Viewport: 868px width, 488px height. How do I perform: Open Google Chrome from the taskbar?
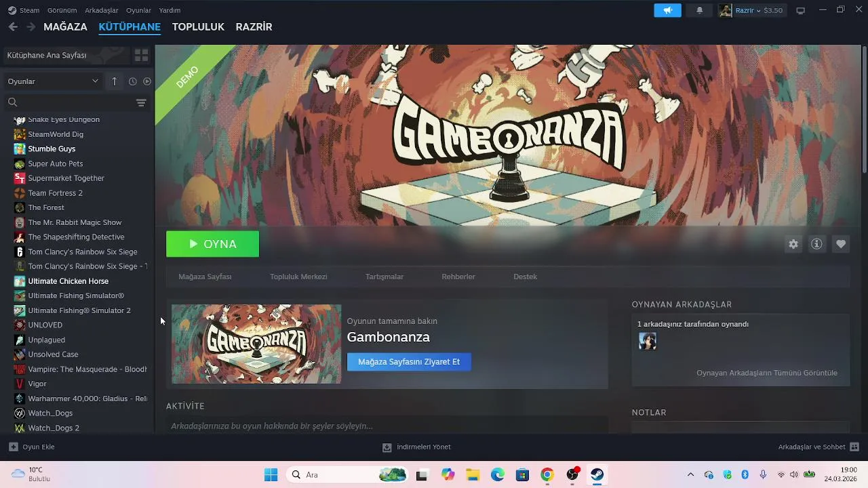(547, 474)
